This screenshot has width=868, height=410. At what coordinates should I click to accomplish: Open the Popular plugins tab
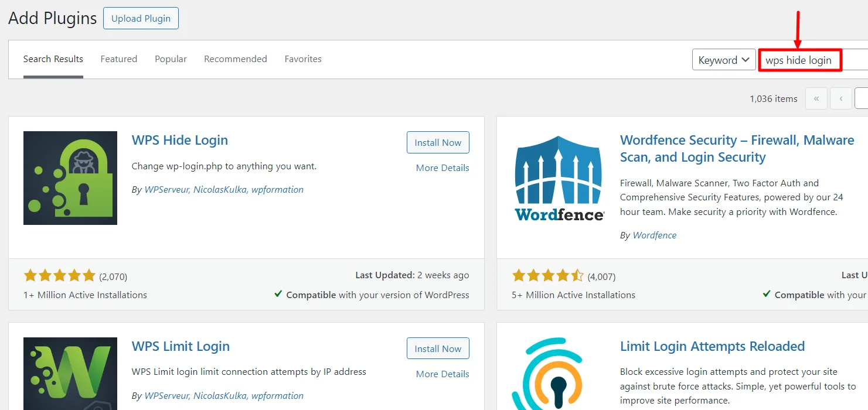pos(171,59)
